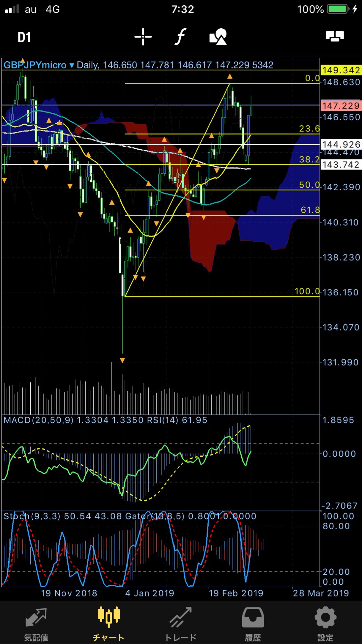The width and height of the screenshot is (362, 644).
Task: Tap the MACD(20,50,9) indicator header
Action: point(39,420)
